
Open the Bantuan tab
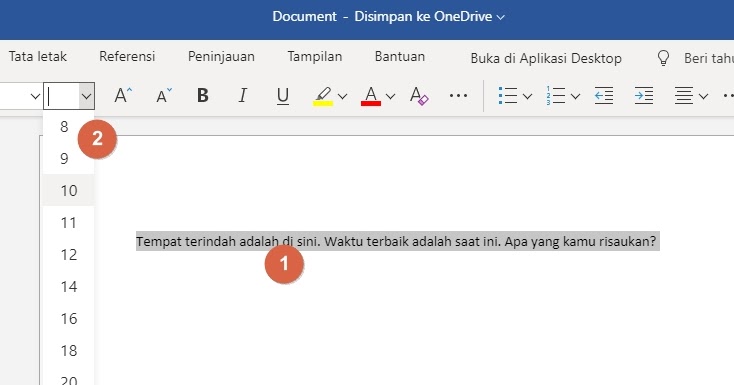(x=400, y=57)
